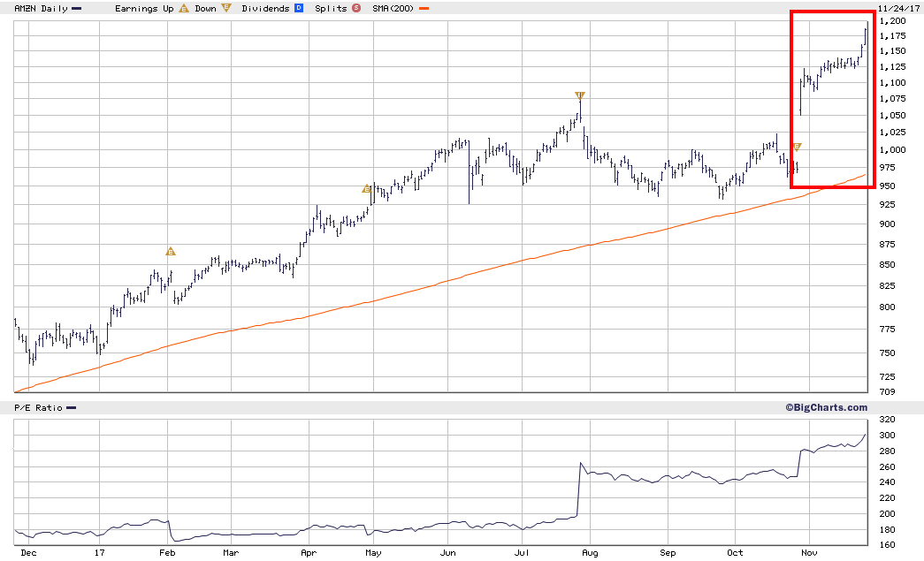Click the 725 price axis label
Viewport: 924px width, 561px height.
coord(888,376)
